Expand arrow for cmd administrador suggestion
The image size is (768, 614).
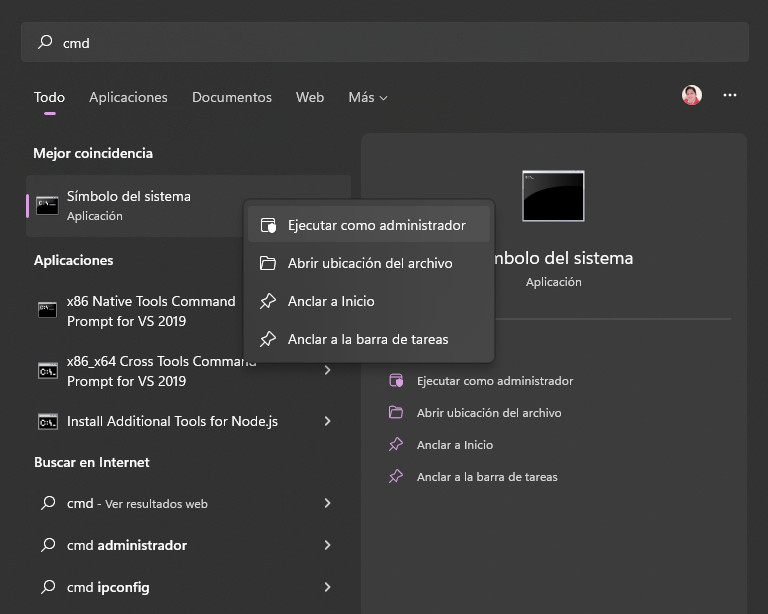(x=327, y=545)
